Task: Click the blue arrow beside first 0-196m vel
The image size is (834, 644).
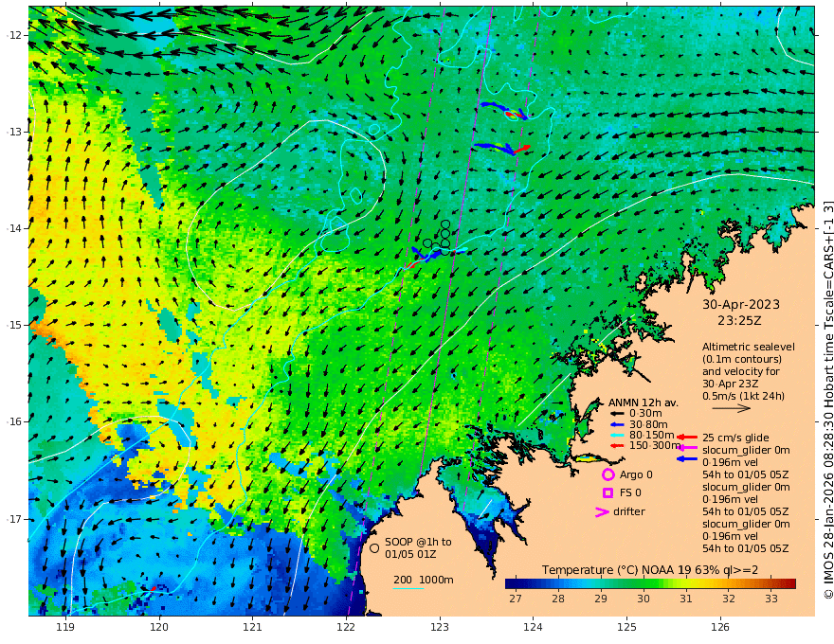Action: pyautogui.click(x=687, y=459)
